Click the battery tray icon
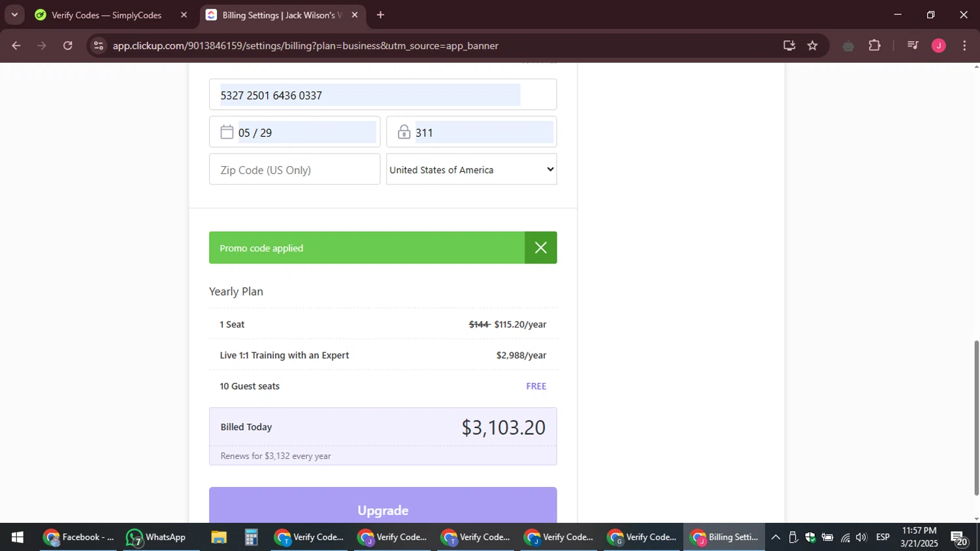Image resolution: width=980 pixels, height=551 pixels. (827, 537)
